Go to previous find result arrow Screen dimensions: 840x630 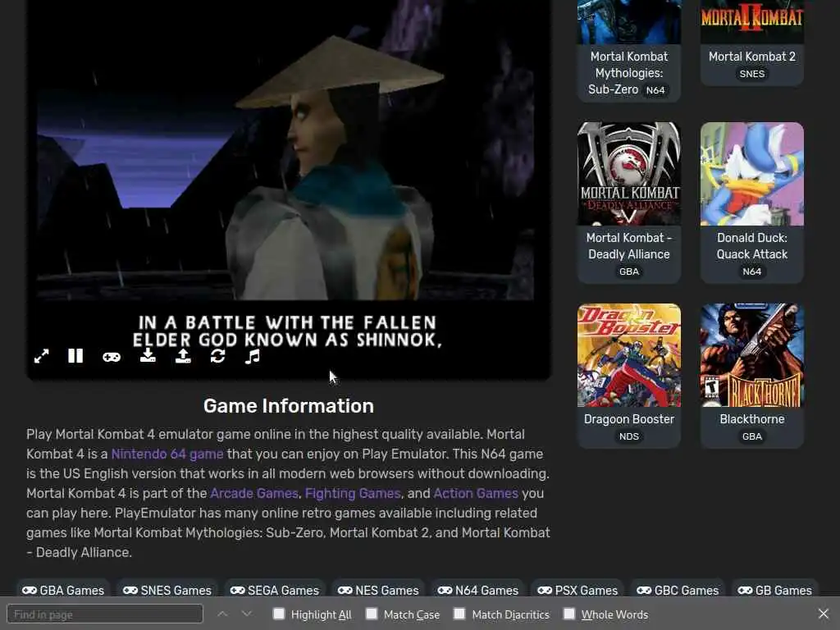click(222, 614)
